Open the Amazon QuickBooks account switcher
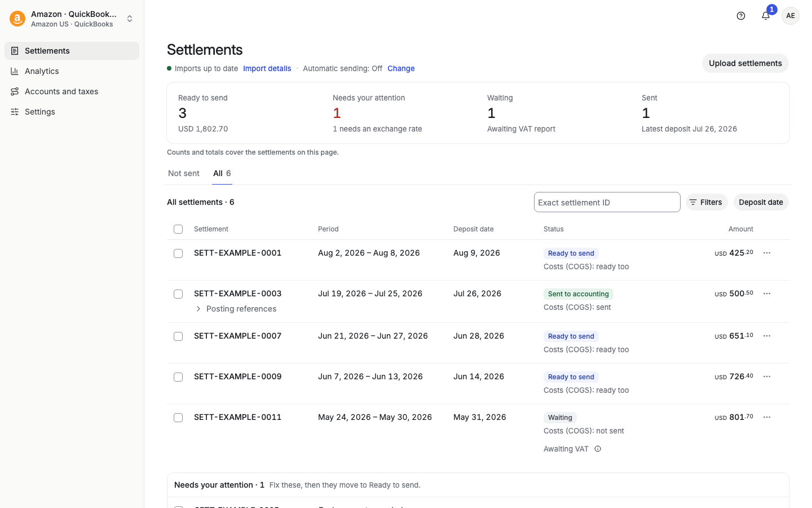Viewport: 812px width, 508px height. (x=72, y=19)
